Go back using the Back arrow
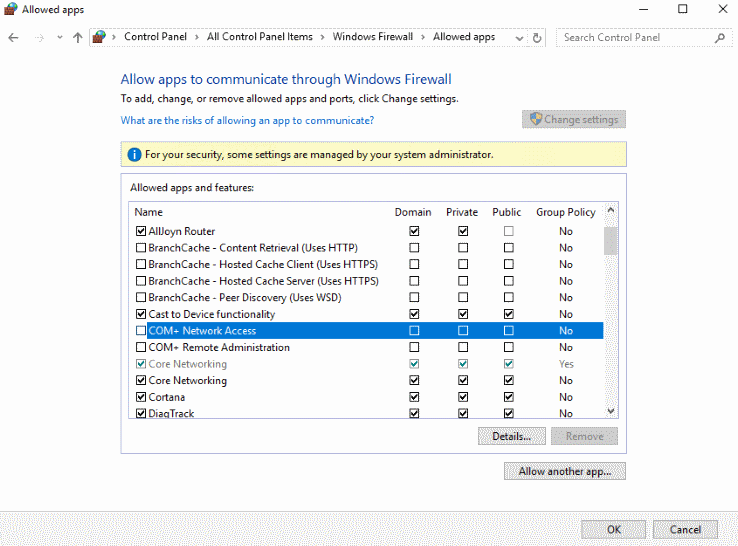 pyautogui.click(x=13, y=38)
